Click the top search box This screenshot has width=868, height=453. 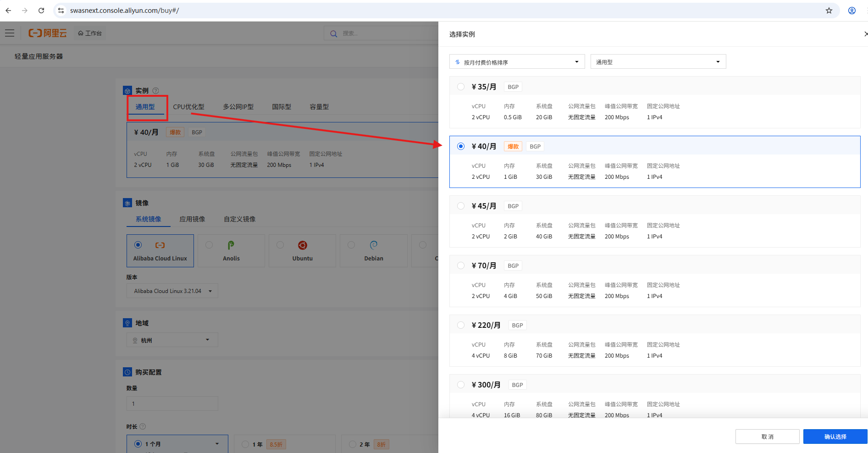[381, 33]
